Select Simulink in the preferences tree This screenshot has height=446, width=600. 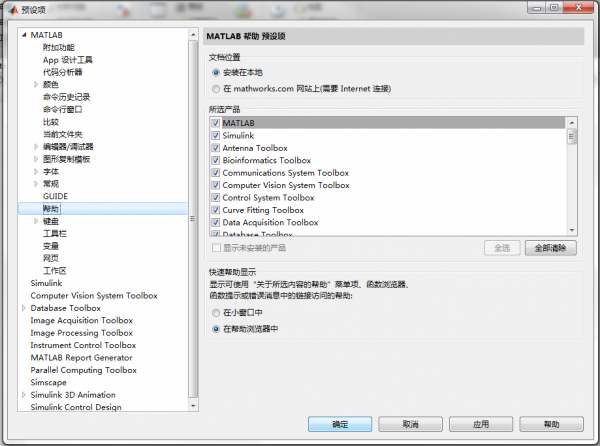point(46,283)
